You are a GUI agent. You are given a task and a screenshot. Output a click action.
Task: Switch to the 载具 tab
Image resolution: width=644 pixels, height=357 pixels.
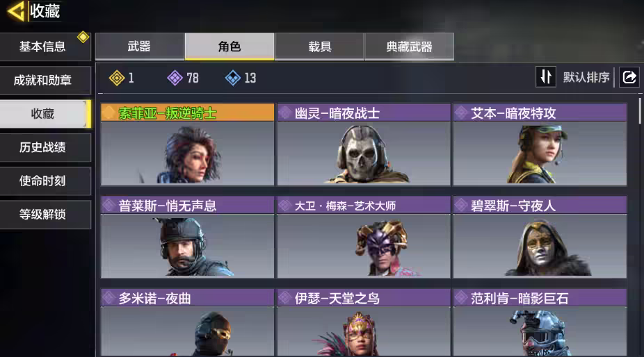[319, 47]
